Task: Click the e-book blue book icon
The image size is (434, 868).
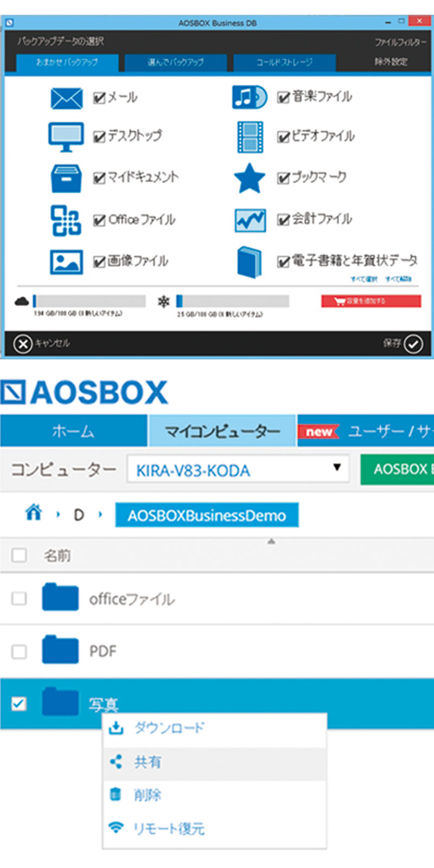Action: click(250, 262)
